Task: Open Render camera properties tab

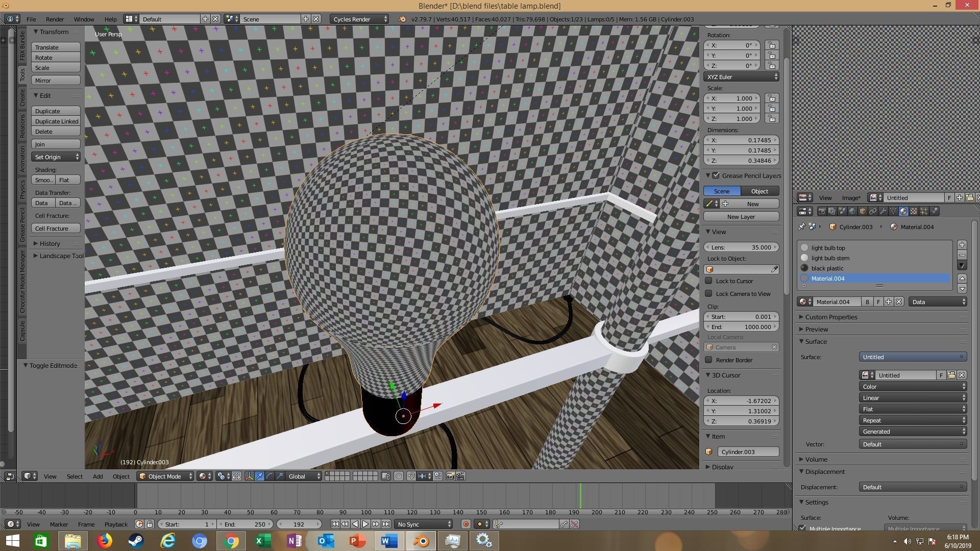Action: point(822,211)
